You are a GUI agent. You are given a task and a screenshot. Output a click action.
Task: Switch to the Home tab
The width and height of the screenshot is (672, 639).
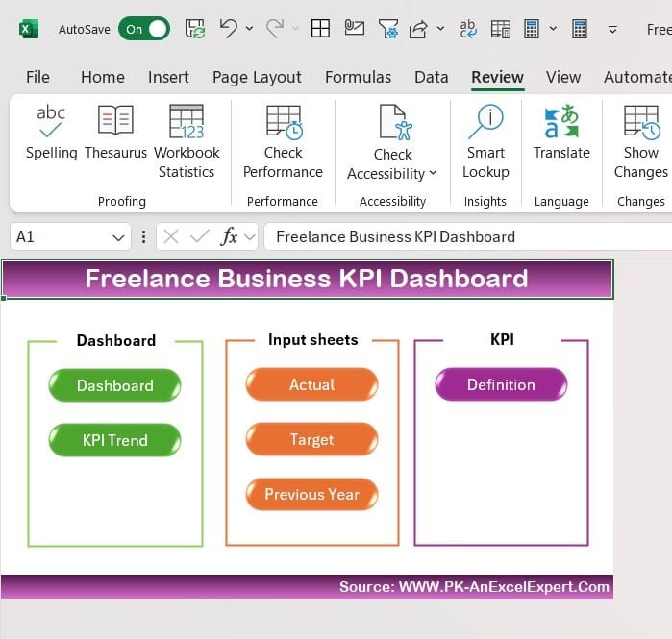(x=103, y=77)
